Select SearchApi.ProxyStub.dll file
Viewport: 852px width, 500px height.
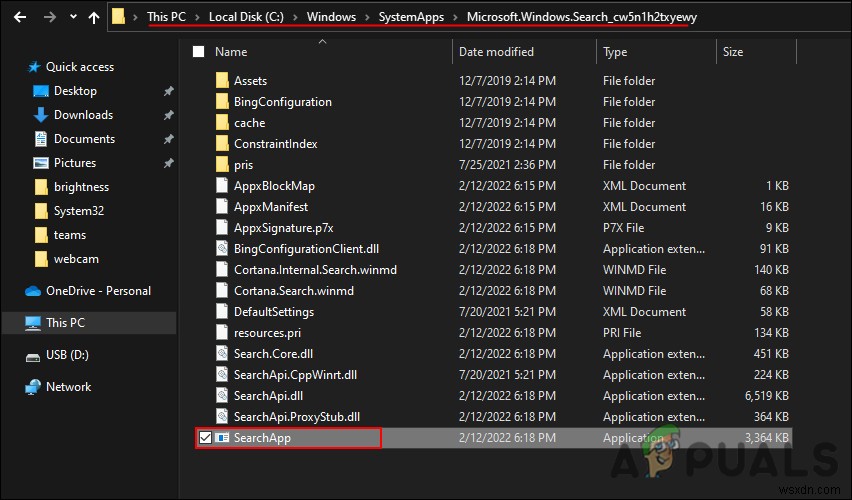pos(297,416)
